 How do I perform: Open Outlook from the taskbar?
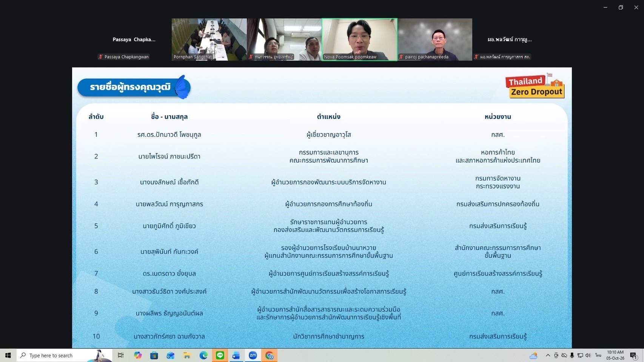coord(170,355)
